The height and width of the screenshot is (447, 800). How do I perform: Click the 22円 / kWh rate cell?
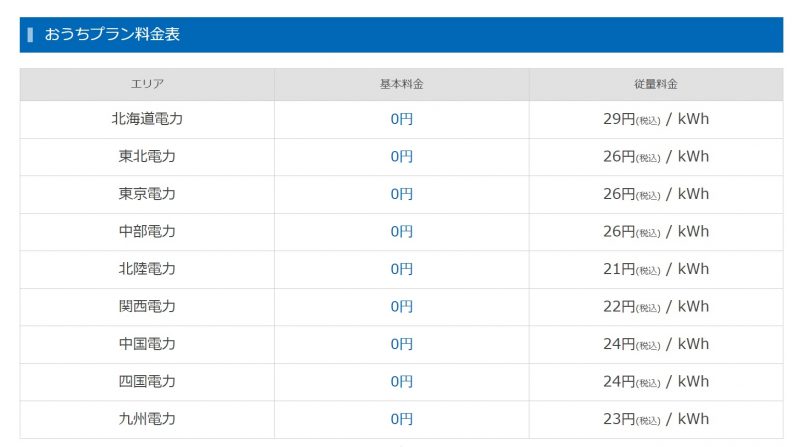pyautogui.click(x=656, y=307)
